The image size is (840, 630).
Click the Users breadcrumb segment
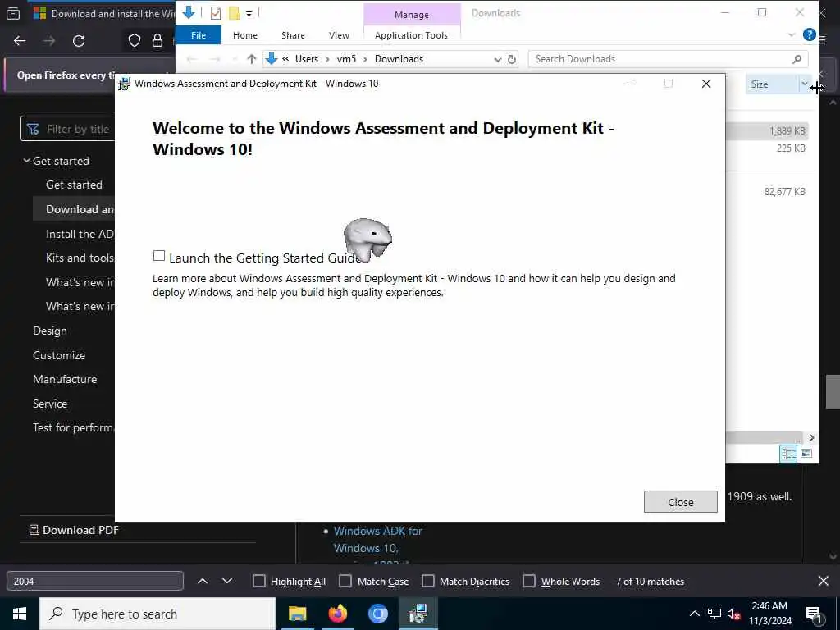click(x=307, y=59)
